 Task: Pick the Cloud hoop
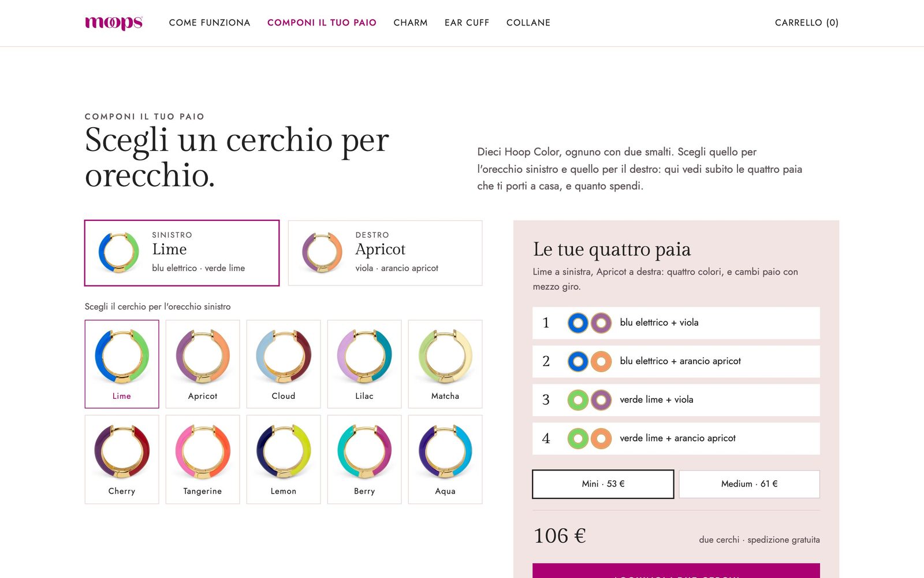tap(284, 364)
